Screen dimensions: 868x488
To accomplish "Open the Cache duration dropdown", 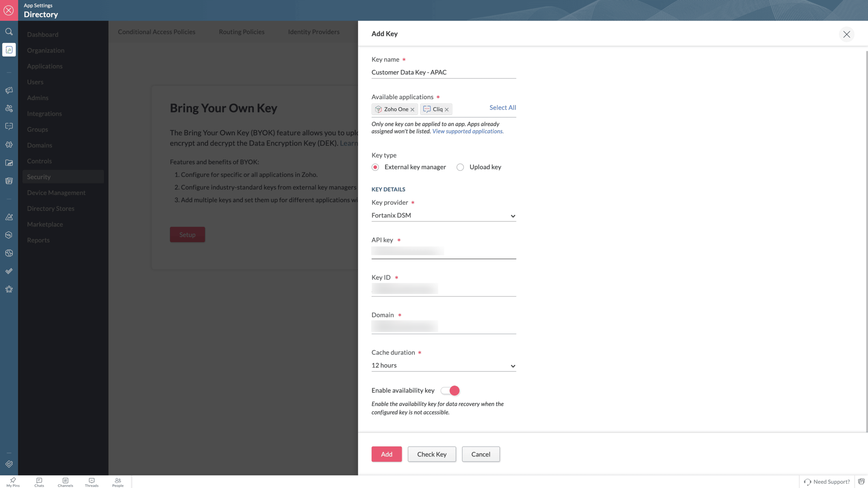I will click(x=443, y=365).
